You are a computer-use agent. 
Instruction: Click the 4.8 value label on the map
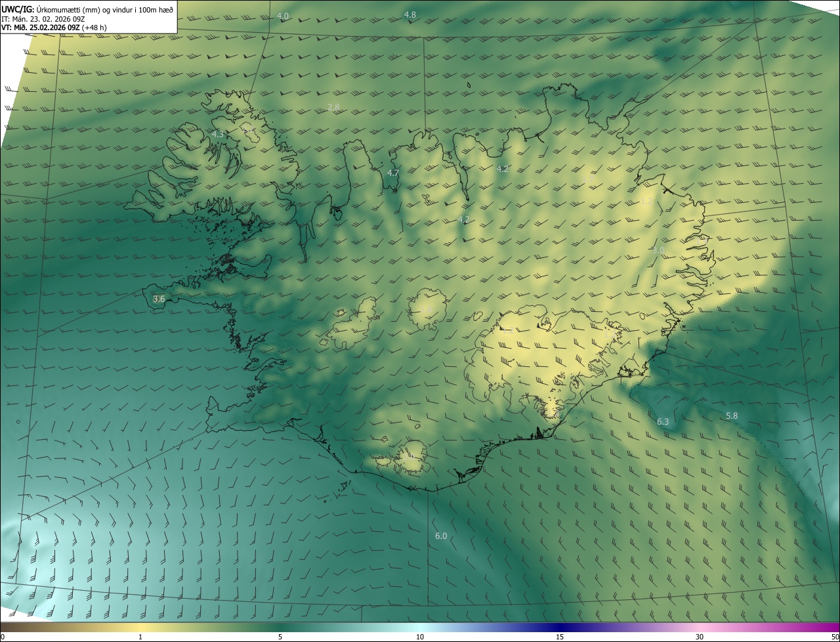click(x=409, y=14)
